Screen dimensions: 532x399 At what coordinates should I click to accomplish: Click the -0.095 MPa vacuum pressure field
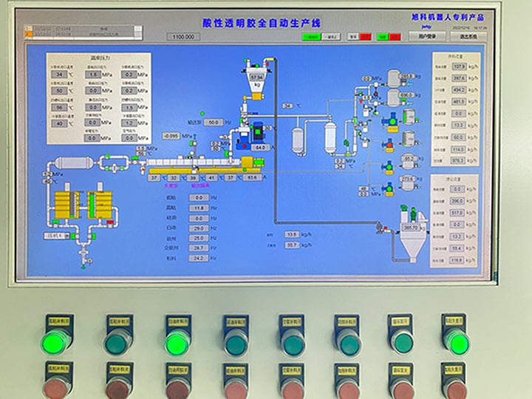tap(172, 136)
